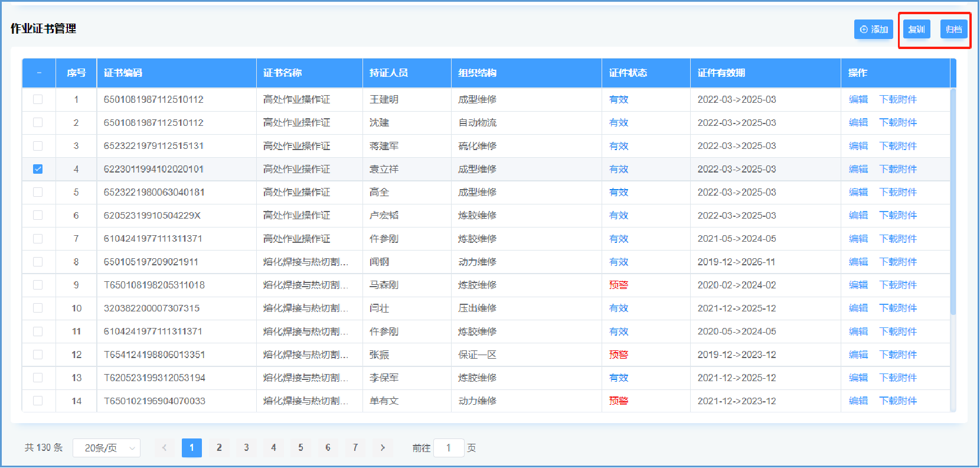Click 下载附件 for row 3 蒋建军
This screenshot has width=980, height=468.
coord(898,146)
